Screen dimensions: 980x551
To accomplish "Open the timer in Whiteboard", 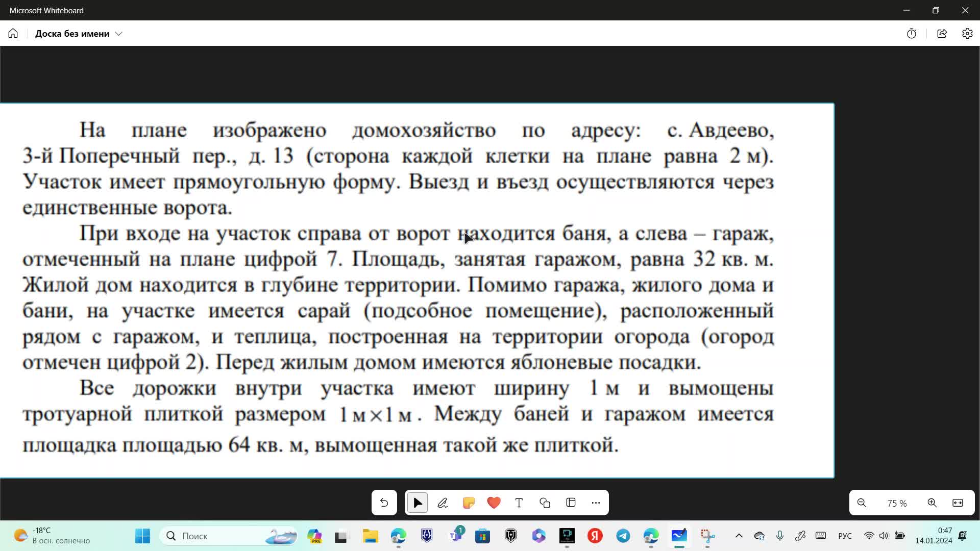I will coord(912,33).
